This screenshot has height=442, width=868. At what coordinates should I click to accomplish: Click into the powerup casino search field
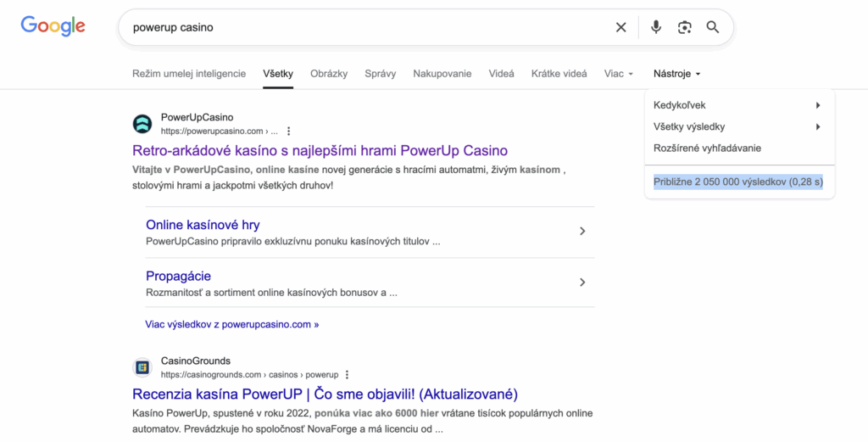(x=364, y=27)
